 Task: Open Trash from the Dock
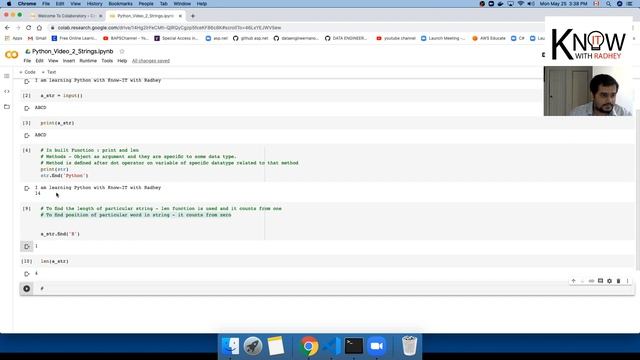point(409,346)
